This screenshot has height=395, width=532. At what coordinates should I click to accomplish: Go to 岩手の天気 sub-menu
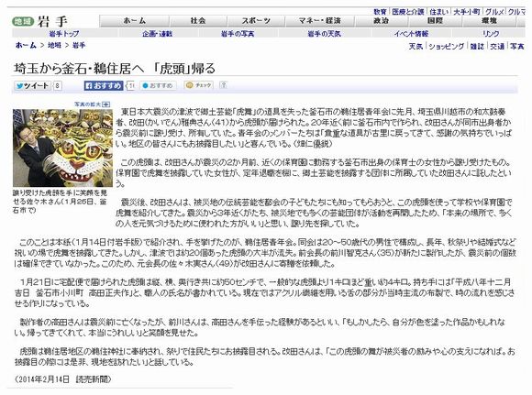pyautogui.click(x=324, y=34)
